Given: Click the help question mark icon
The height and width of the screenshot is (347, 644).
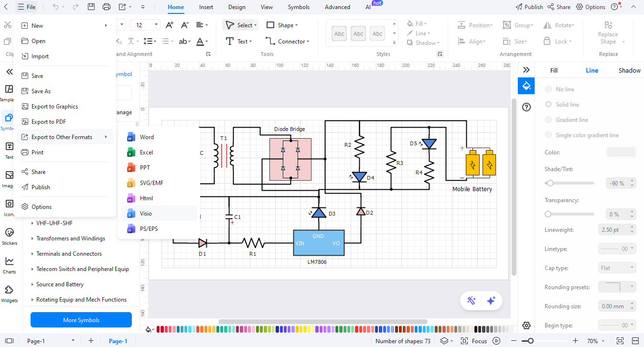Looking at the screenshot, I should pyautogui.click(x=526, y=107).
